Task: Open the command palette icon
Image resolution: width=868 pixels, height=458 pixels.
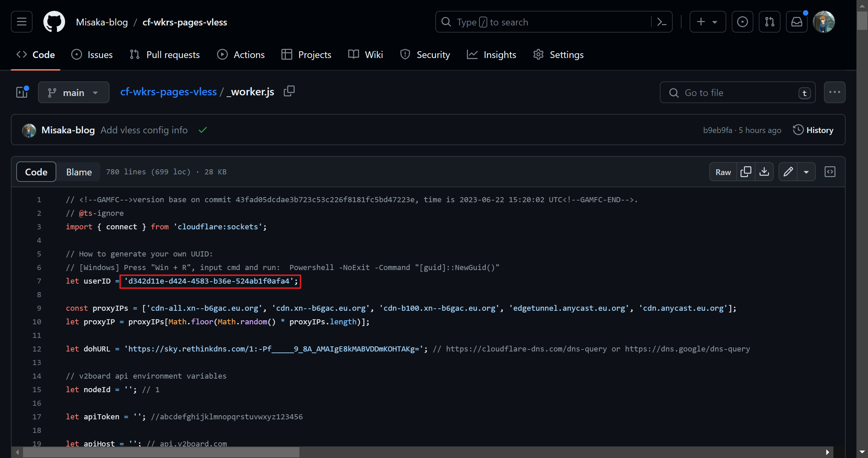Action: (662, 22)
